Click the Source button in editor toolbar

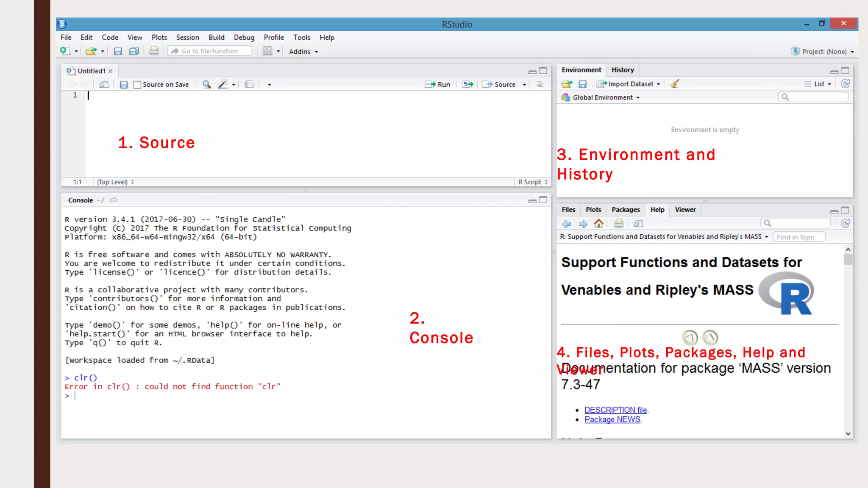[499, 84]
